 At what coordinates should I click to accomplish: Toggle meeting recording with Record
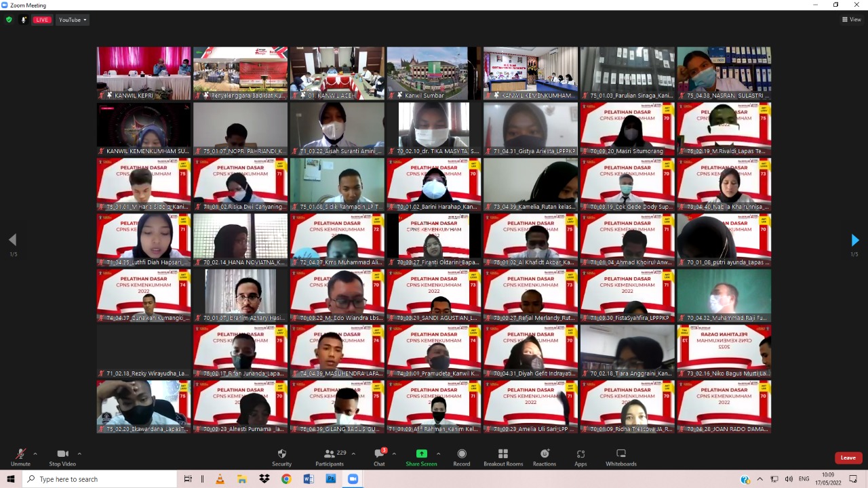[x=462, y=457]
